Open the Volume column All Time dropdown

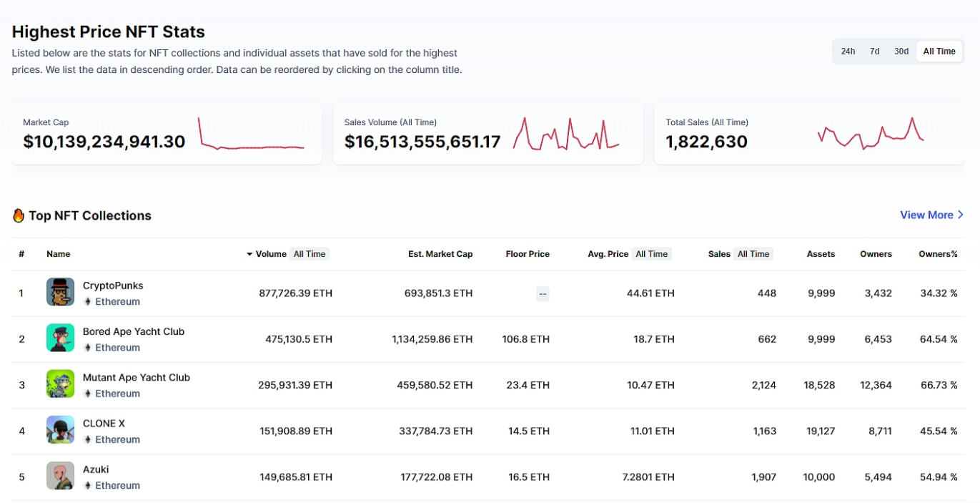click(x=309, y=254)
